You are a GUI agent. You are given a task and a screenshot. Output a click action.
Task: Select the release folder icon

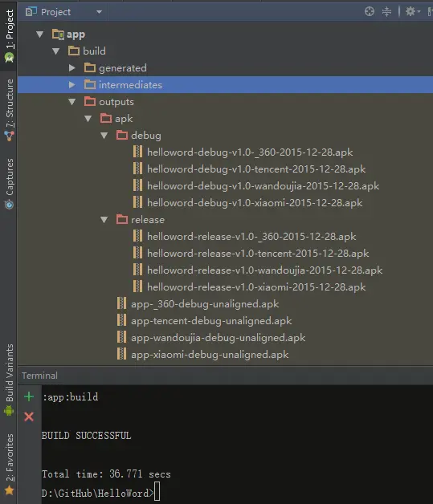coord(122,220)
